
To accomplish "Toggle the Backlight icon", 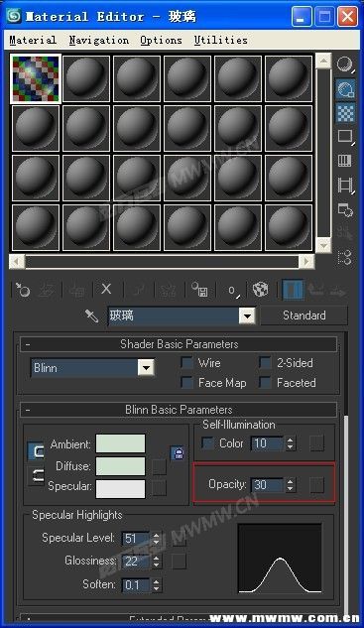I will [345, 88].
